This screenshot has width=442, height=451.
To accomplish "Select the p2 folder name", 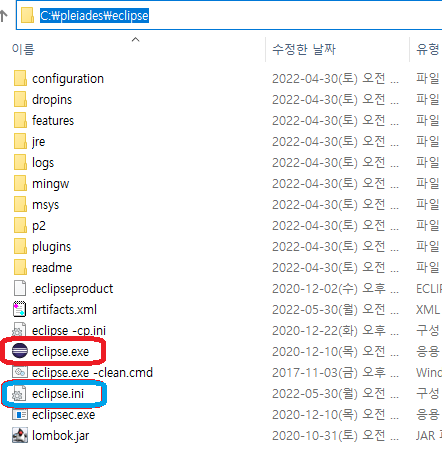I will (39, 226).
